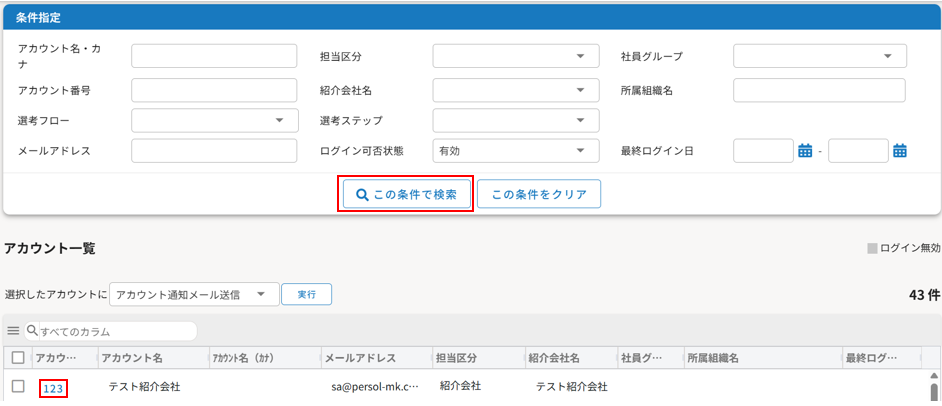Click the ログイン無効 legend label
The width and height of the screenshot is (942, 406).
[910, 248]
